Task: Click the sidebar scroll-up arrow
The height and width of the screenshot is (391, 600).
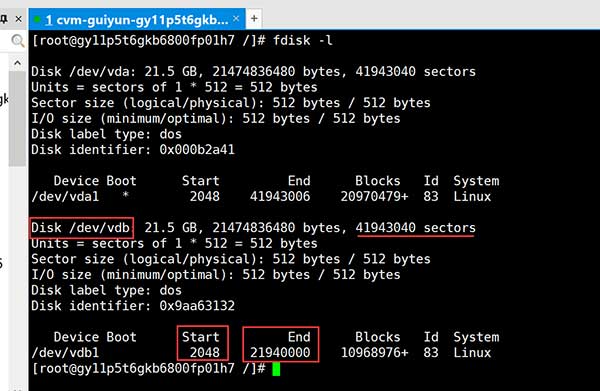Action: (x=18, y=63)
